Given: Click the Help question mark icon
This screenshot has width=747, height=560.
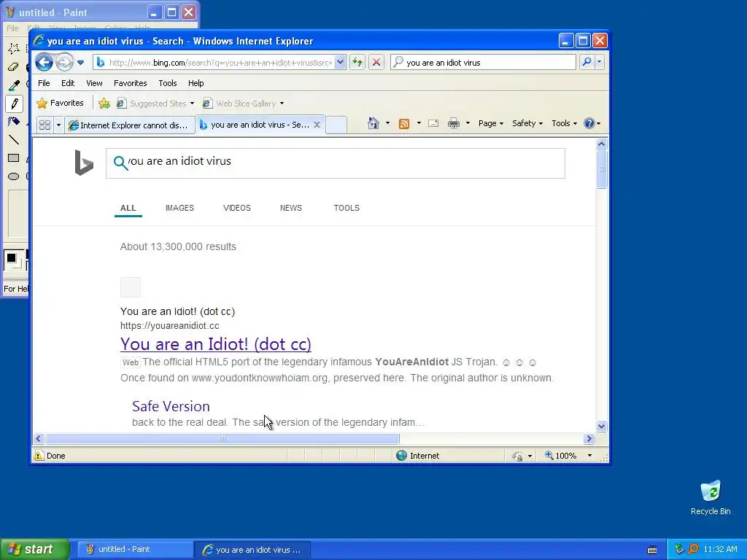Looking at the screenshot, I should (x=589, y=123).
